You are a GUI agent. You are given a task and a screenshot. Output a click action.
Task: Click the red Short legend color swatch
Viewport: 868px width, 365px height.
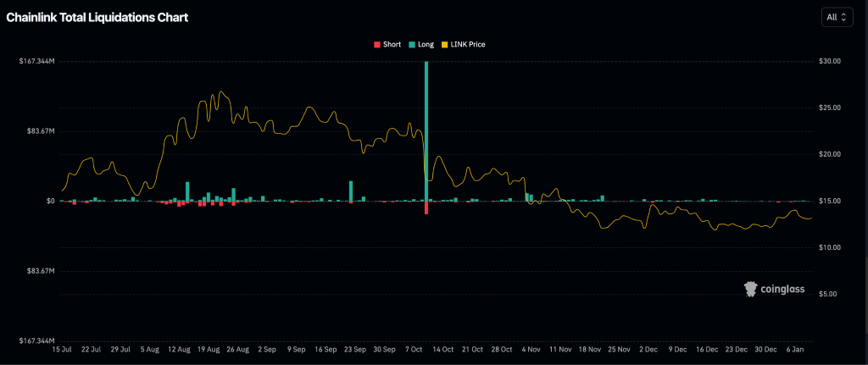377,44
